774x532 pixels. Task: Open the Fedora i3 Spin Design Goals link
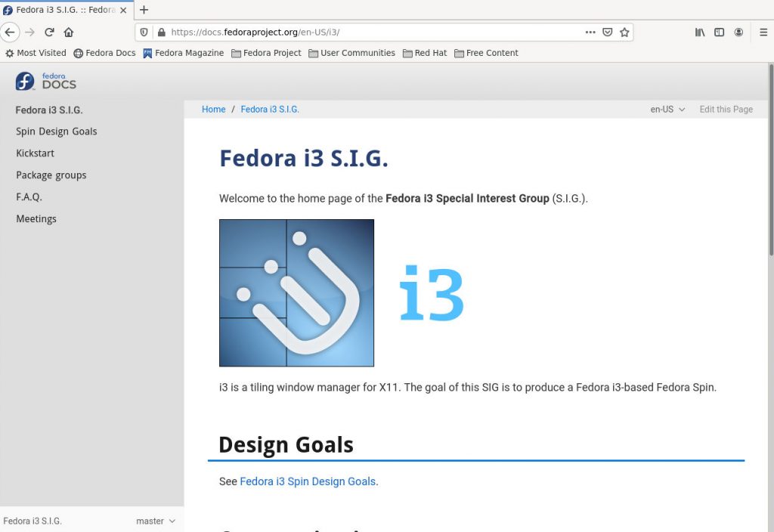pyautogui.click(x=308, y=481)
